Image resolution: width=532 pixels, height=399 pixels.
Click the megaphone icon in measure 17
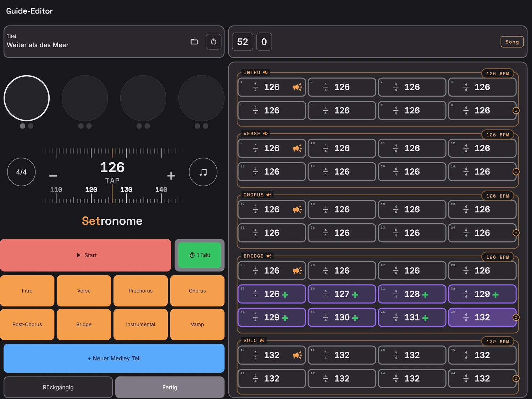[x=297, y=209]
